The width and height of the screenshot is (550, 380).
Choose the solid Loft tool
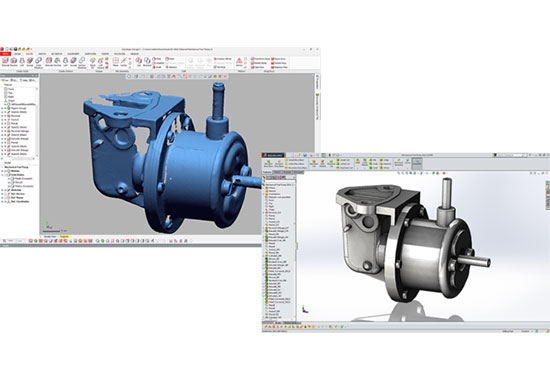click(x=22, y=61)
